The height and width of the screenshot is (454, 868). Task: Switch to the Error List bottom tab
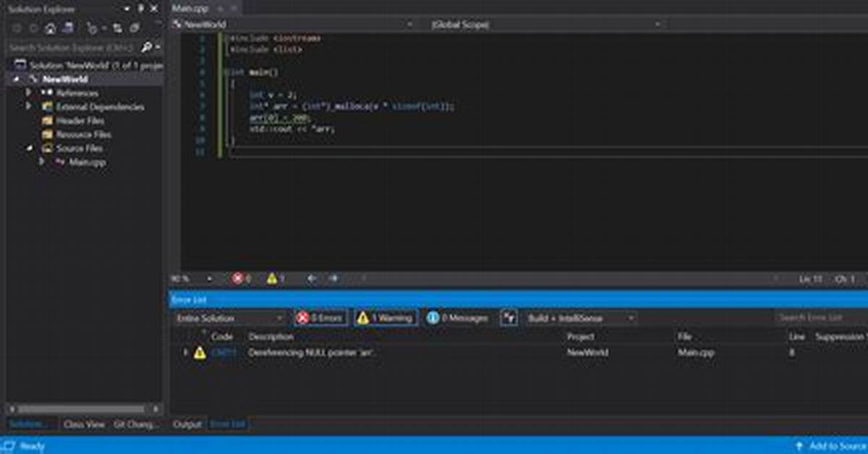coord(228,424)
